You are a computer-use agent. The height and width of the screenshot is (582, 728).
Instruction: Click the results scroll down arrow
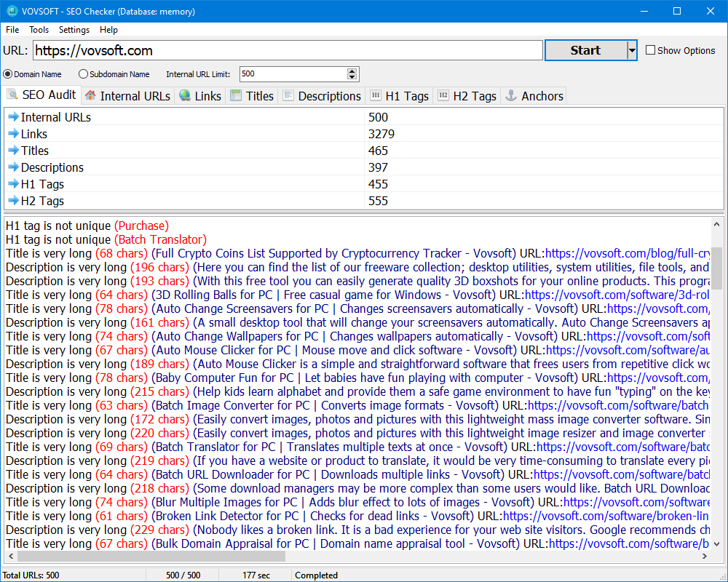pos(717,544)
